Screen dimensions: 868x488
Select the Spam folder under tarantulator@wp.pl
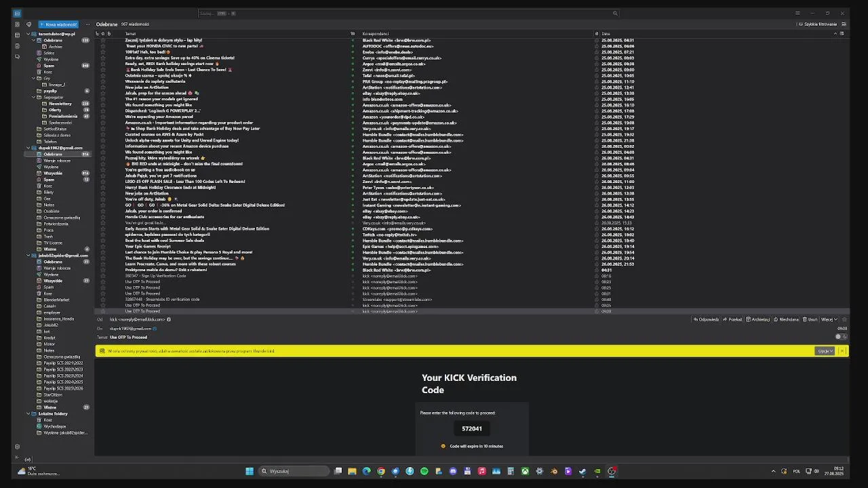point(49,66)
